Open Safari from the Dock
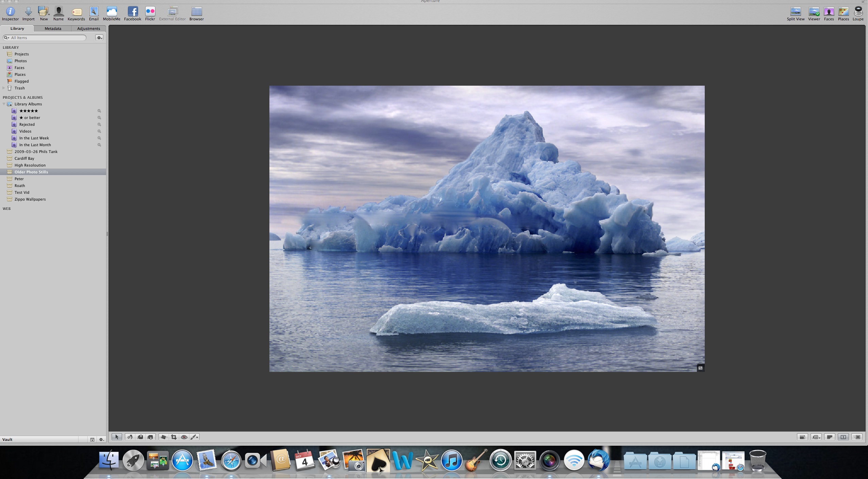 tap(231, 460)
